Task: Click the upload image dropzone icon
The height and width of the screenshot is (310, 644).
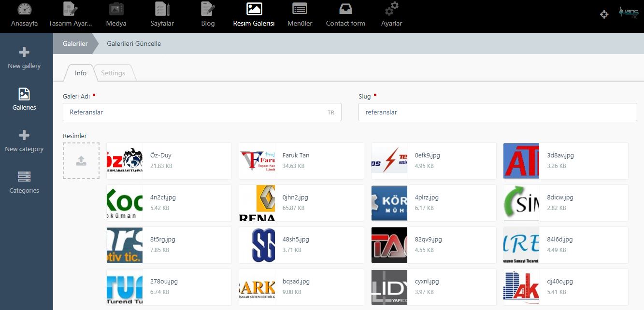Action: [x=81, y=161]
